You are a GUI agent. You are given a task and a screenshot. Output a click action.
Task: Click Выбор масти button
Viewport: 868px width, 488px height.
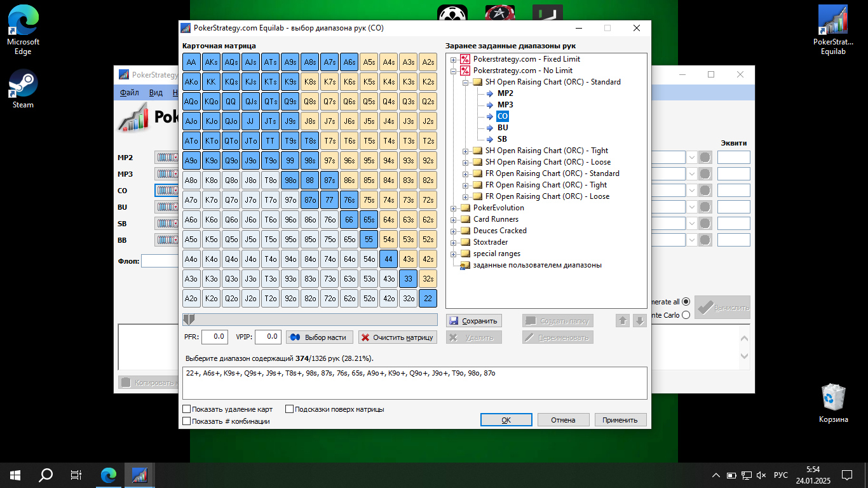click(319, 337)
